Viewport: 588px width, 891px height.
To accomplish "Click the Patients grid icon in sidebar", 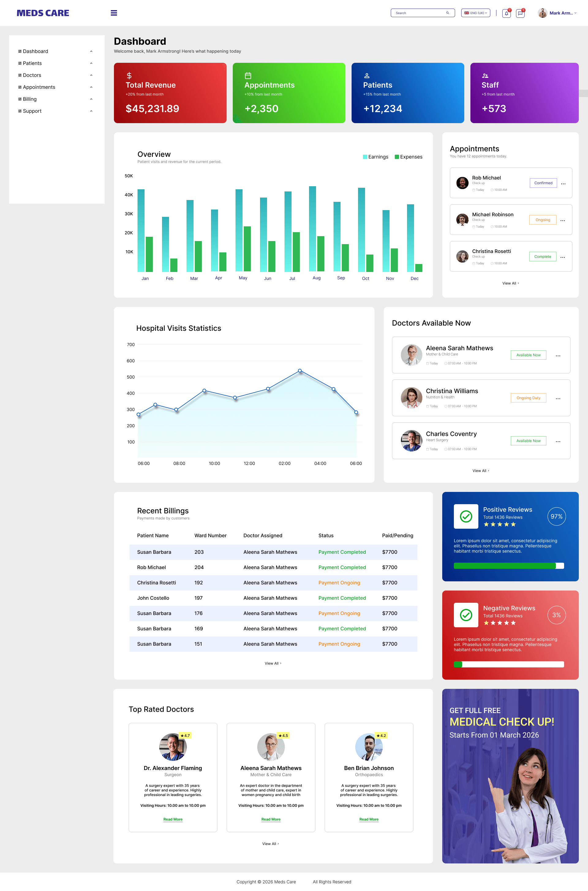I will (x=20, y=63).
